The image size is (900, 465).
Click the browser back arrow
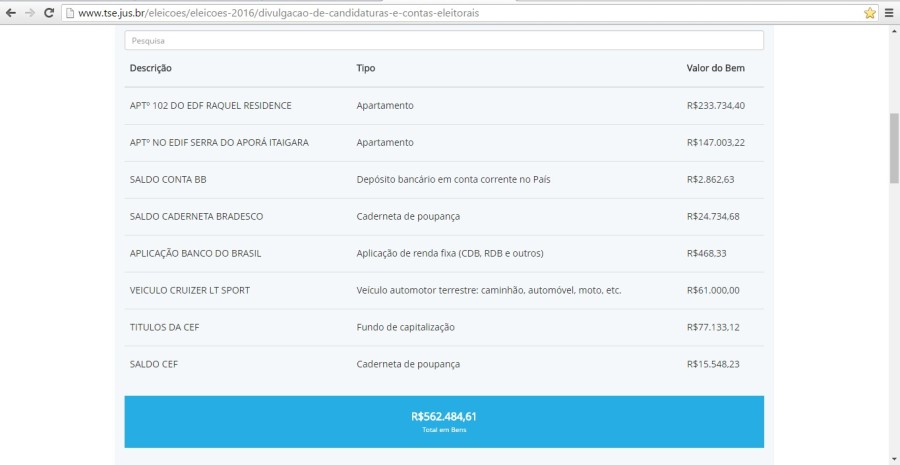pyautogui.click(x=10, y=13)
